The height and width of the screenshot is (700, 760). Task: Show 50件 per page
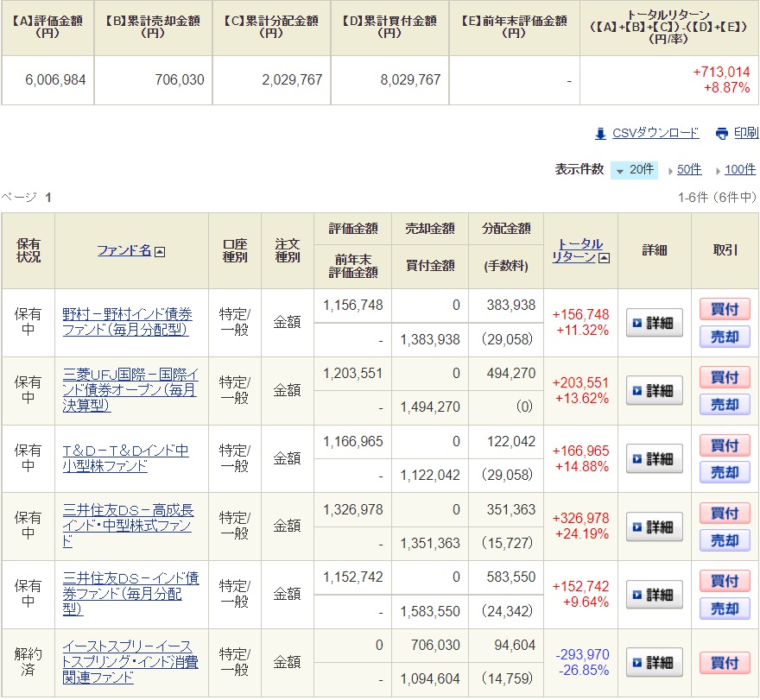pyautogui.click(x=688, y=170)
